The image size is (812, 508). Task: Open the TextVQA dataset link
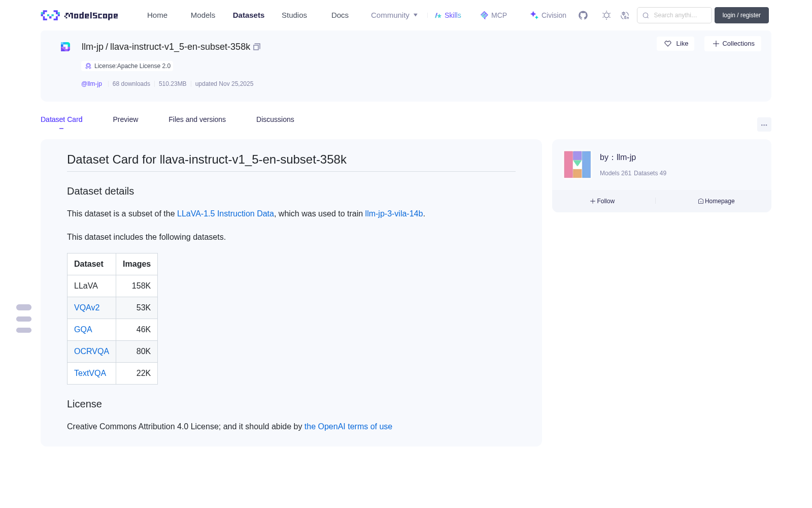90,373
